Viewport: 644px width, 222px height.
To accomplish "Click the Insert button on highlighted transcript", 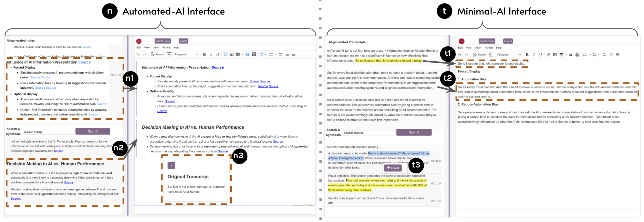I will (x=393, y=168).
